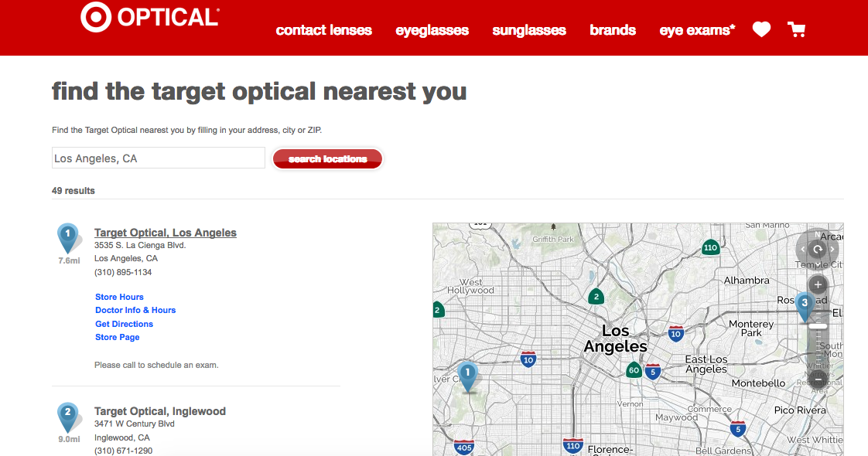Click the map zoom slider handle
Screen dimensions: 868x456
818,326
